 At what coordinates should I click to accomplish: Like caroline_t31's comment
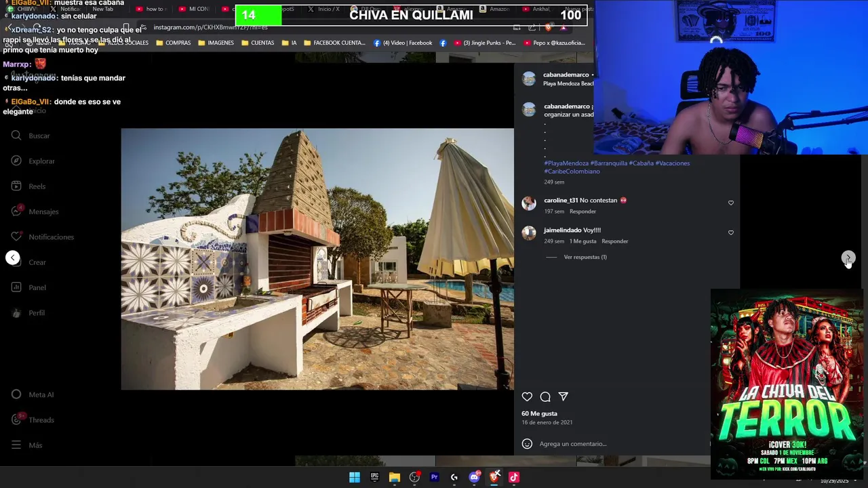[x=730, y=203]
